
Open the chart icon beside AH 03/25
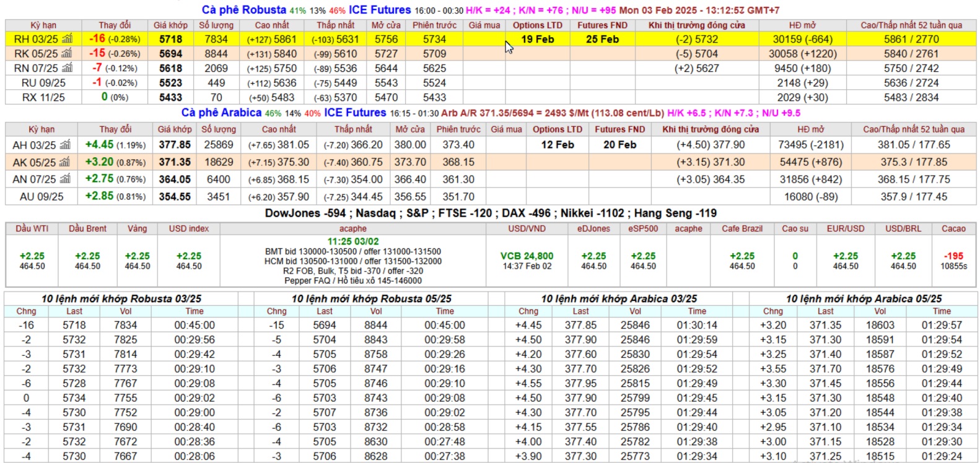pos(66,145)
